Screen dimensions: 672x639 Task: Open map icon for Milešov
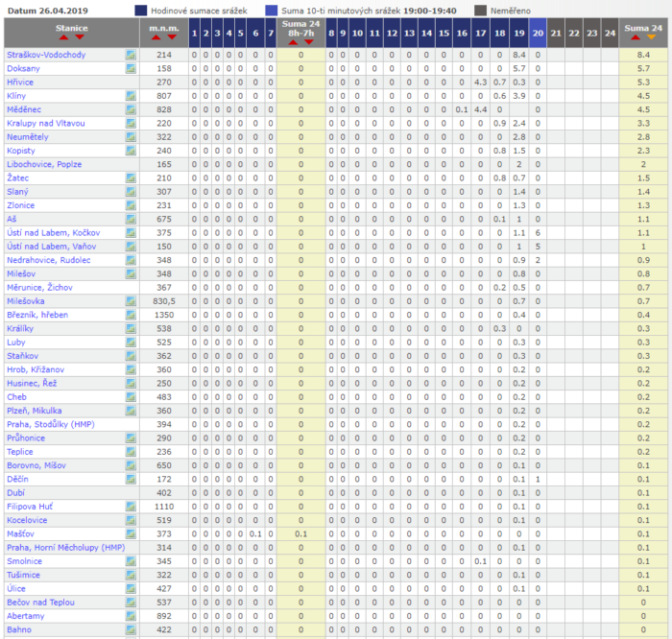(131, 273)
